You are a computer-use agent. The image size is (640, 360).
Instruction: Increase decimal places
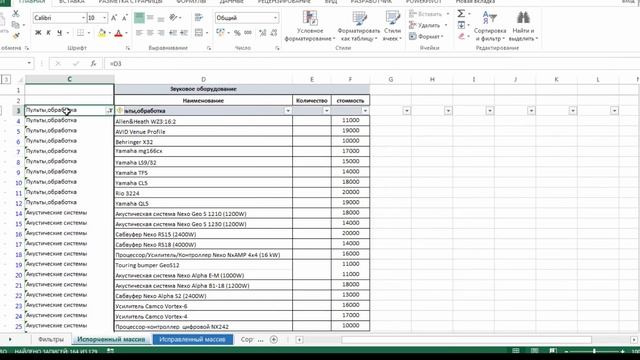[262, 33]
